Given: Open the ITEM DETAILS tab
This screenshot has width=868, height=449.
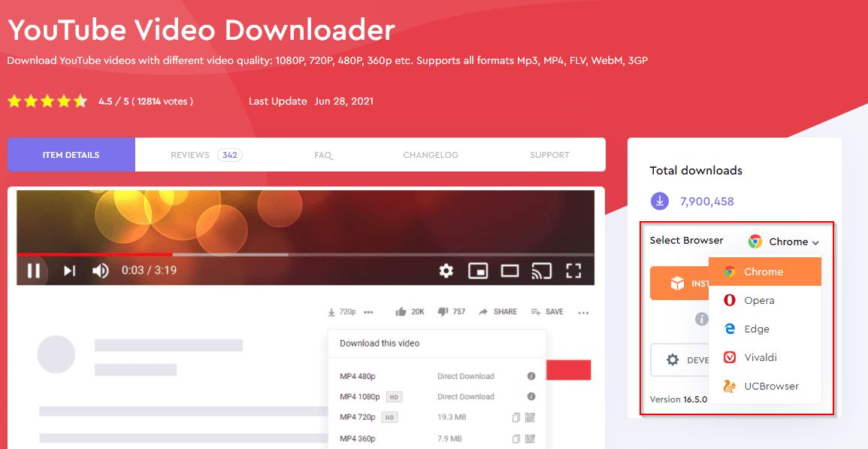Looking at the screenshot, I should tap(71, 155).
